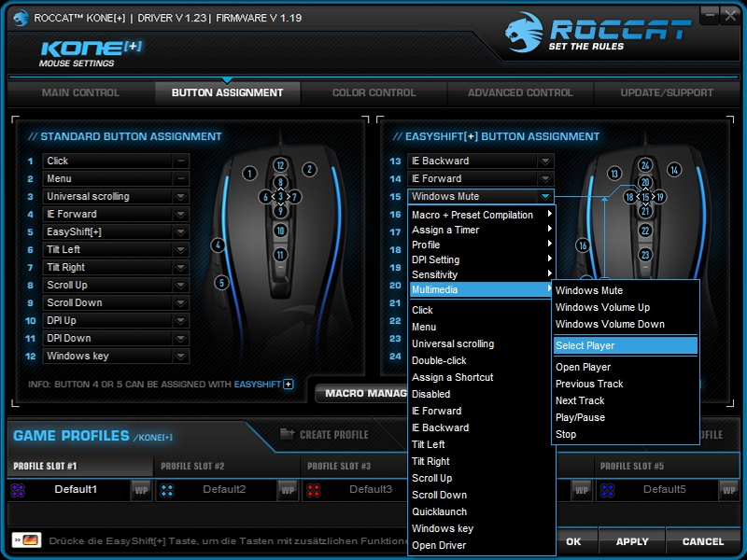
Task: Expand Assign a Timer submenu
Action: coord(481,230)
